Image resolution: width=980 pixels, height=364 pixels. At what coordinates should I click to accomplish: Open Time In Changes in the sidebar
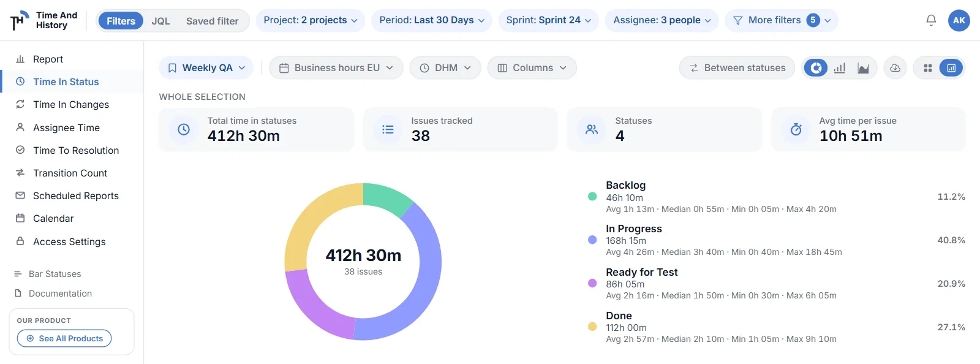[72, 104]
